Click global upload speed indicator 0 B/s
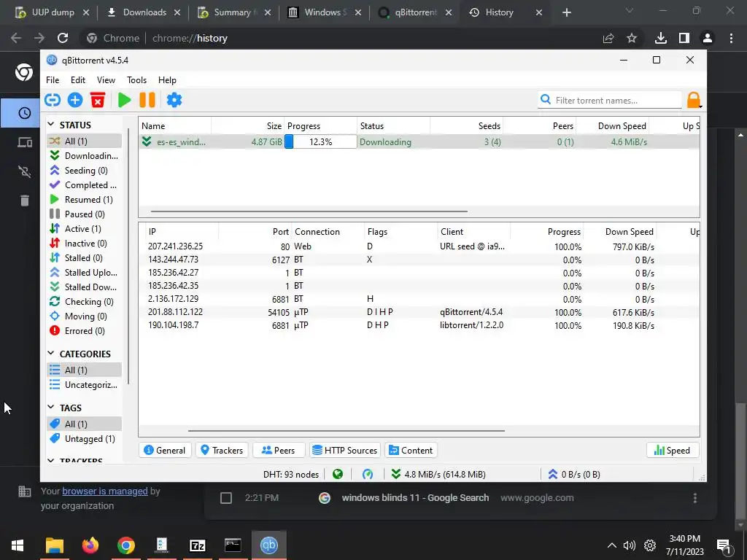747x560 pixels. click(x=574, y=474)
